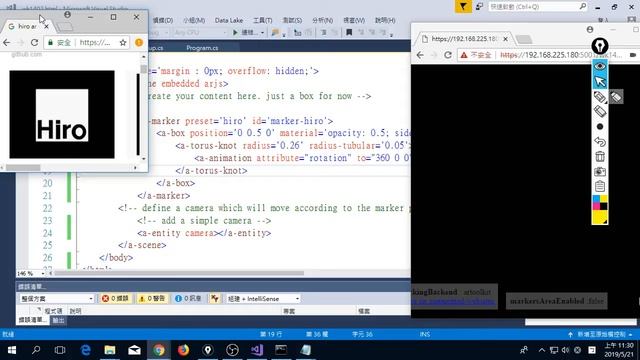The width and height of the screenshot is (640, 360).
Task: Open Chrome from the taskbar
Action: [159, 350]
